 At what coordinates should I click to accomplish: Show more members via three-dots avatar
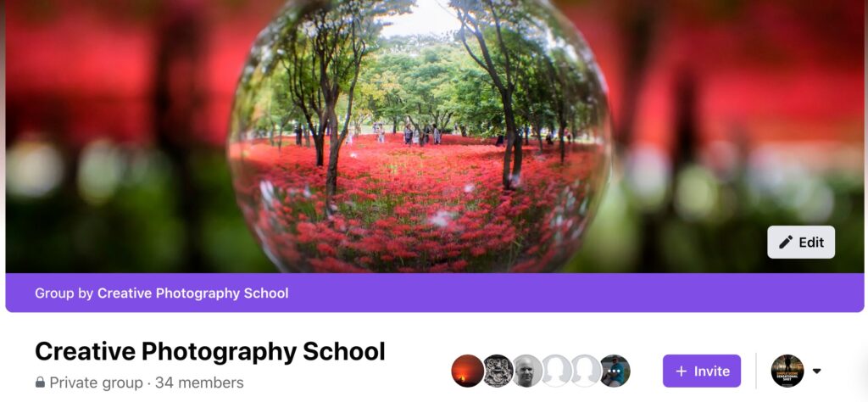click(x=615, y=371)
